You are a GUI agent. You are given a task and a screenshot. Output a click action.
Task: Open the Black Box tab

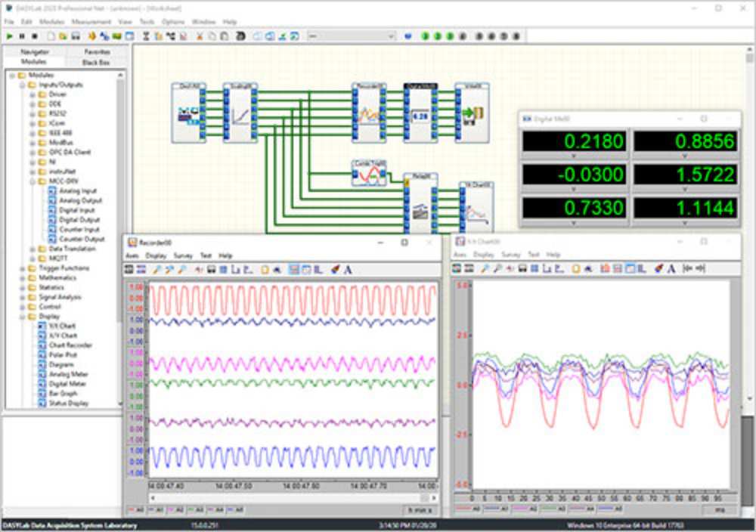96,62
